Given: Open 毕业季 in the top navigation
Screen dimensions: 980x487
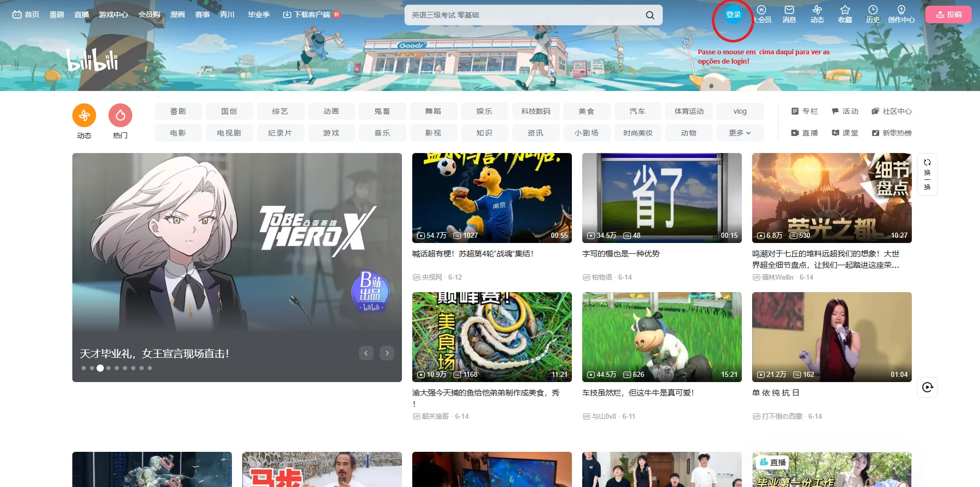Looking at the screenshot, I should pos(259,14).
